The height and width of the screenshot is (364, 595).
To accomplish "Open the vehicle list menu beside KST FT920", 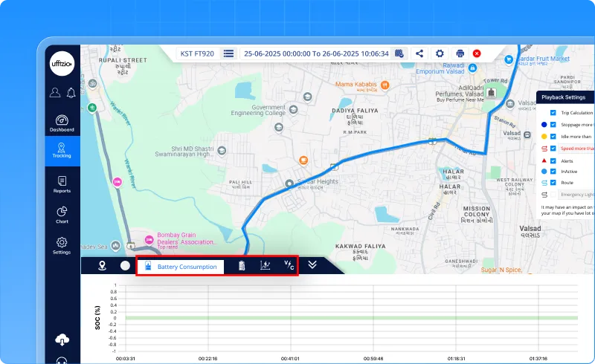I will (x=228, y=53).
